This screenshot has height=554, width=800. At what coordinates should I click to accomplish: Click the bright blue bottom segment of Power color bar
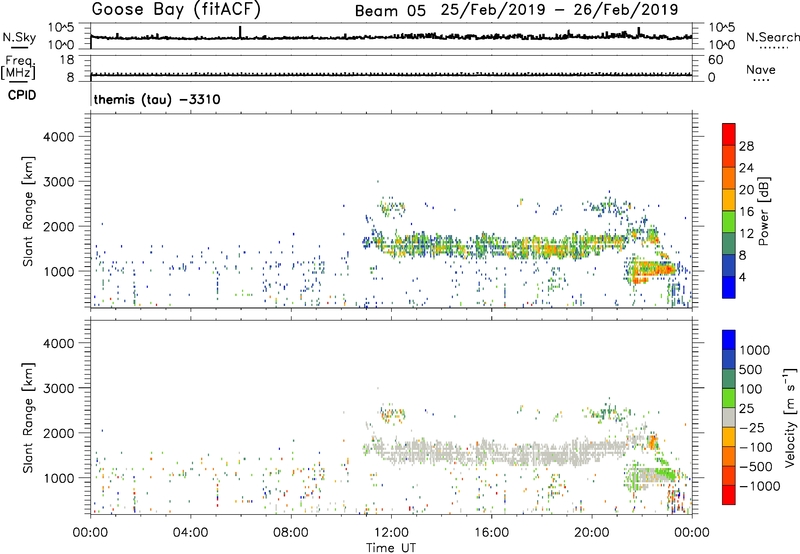coord(729,287)
